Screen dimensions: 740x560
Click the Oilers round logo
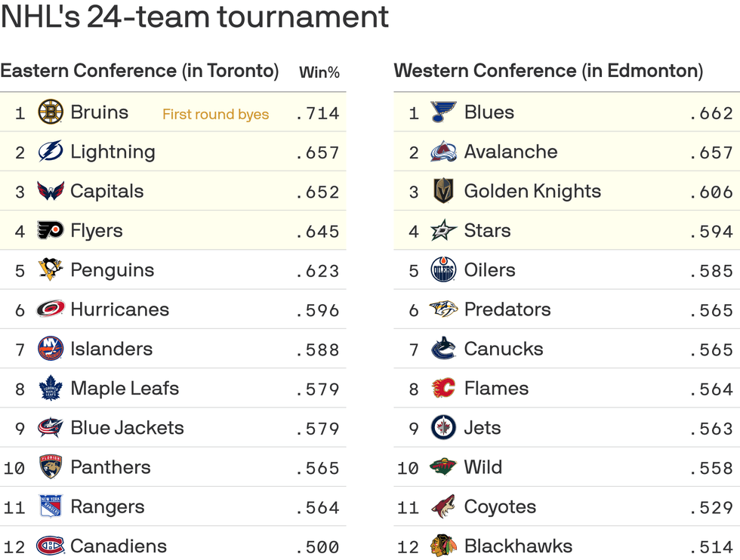click(444, 269)
